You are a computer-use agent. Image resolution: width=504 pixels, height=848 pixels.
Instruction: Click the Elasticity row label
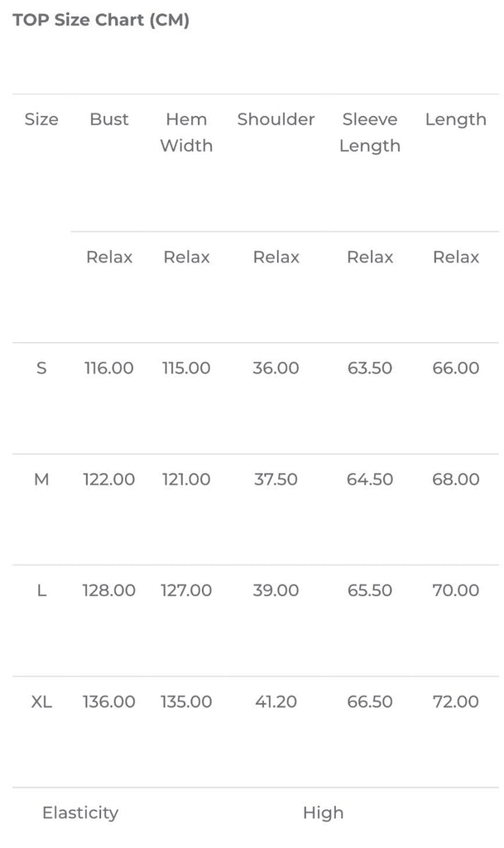(x=80, y=812)
